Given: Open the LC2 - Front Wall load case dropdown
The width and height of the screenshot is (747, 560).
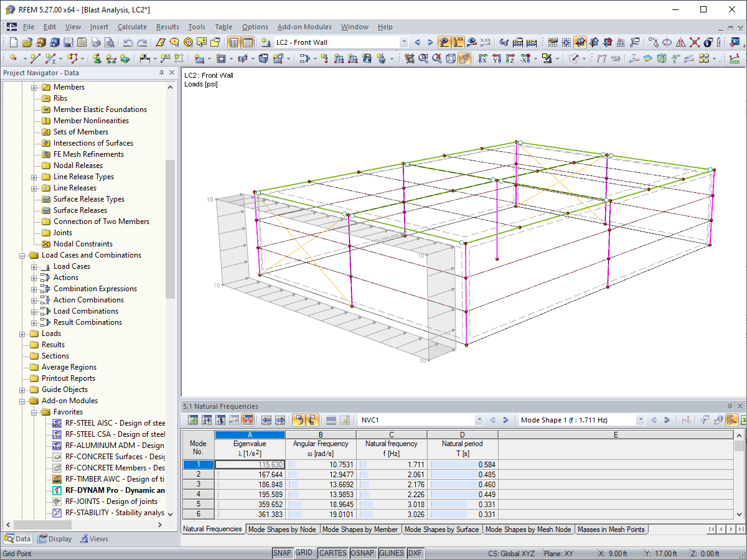Looking at the screenshot, I should click(x=404, y=42).
